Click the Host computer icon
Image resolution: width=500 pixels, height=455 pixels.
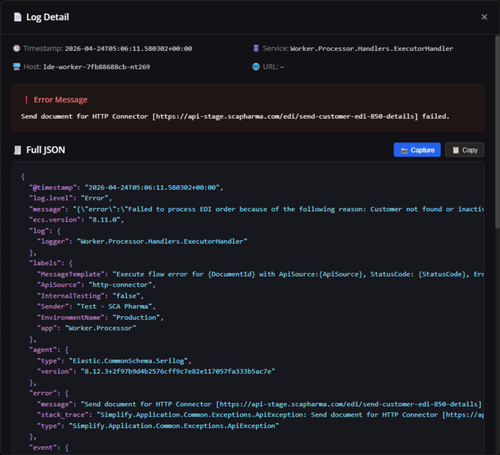coord(16,67)
